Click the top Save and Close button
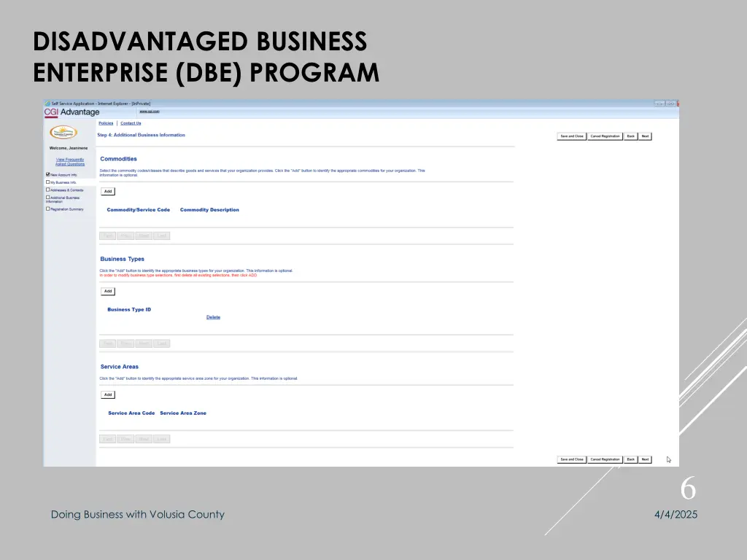747x560 pixels. (x=572, y=136)
